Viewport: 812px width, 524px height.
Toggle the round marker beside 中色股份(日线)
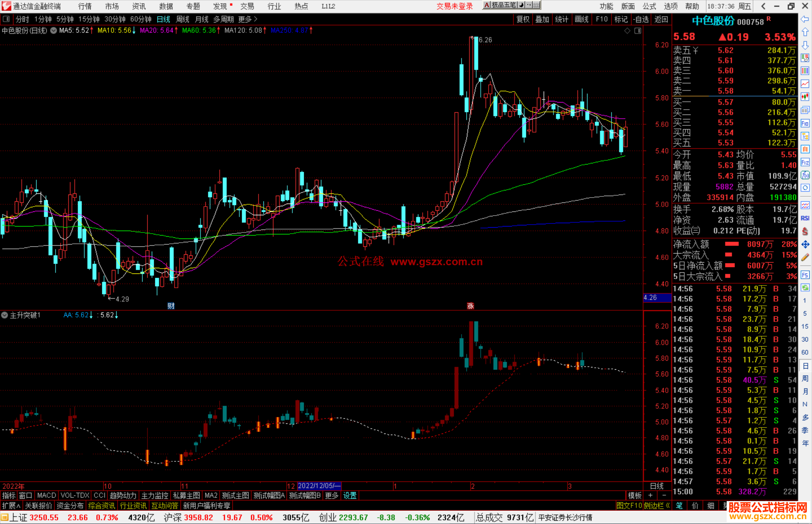coord(54,30)
